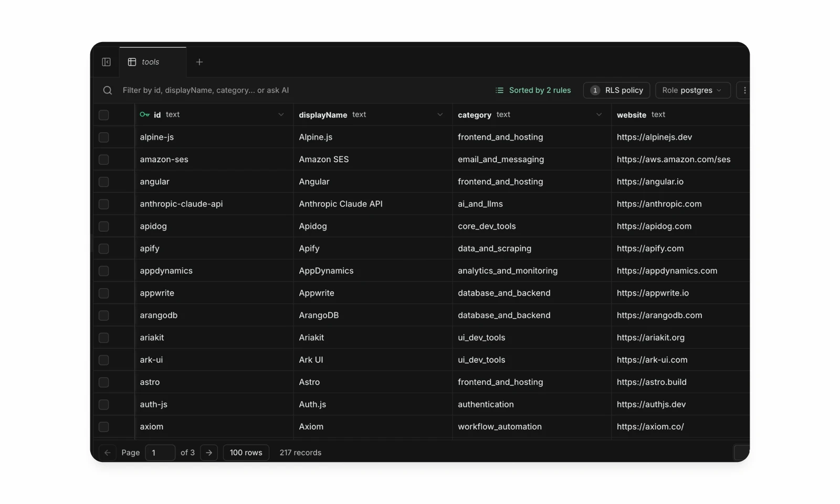
Task: Select cell https://arangodb.com
Action: tap(680, 315)
